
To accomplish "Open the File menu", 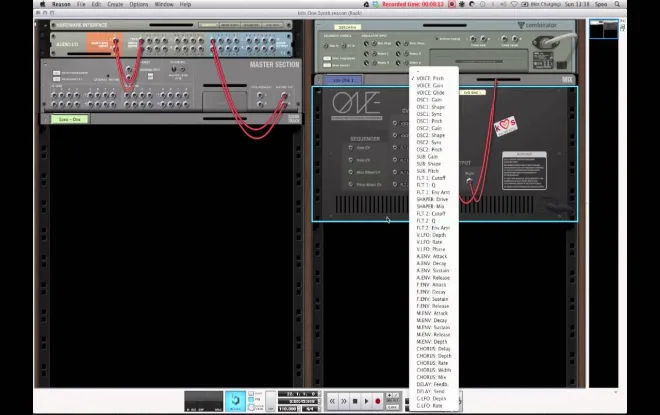I will tap(81, 4).
